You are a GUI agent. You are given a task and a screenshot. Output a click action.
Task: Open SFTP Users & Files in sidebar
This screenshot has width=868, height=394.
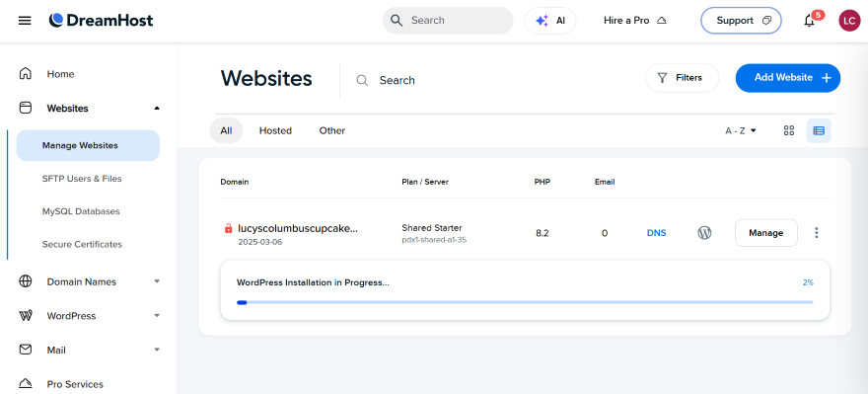(x=82, y=179)
